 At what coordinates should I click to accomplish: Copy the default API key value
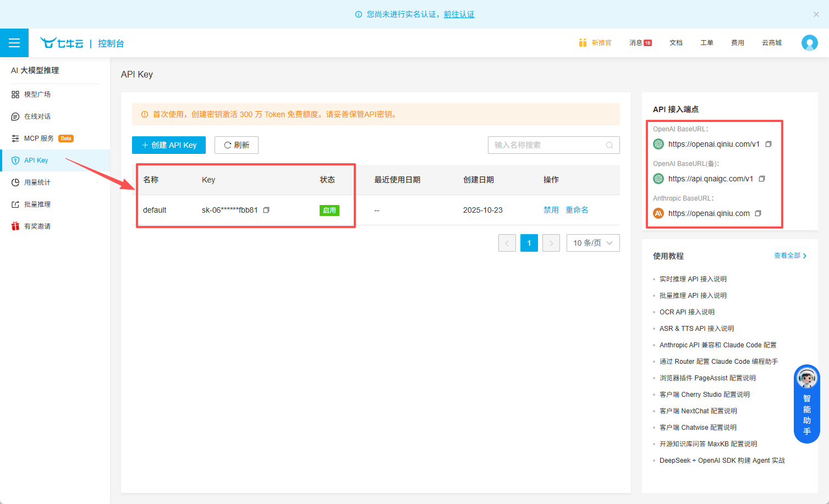tap(266, 210)
